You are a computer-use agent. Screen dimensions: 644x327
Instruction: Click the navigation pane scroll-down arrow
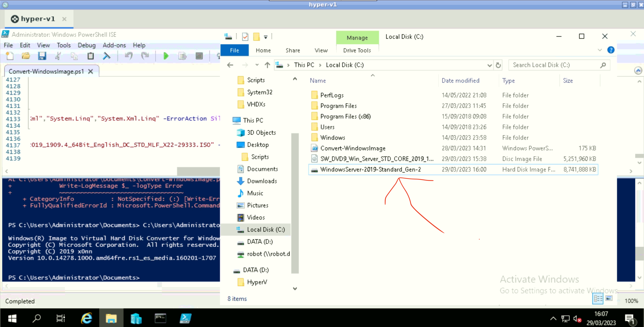pos(295,289)
